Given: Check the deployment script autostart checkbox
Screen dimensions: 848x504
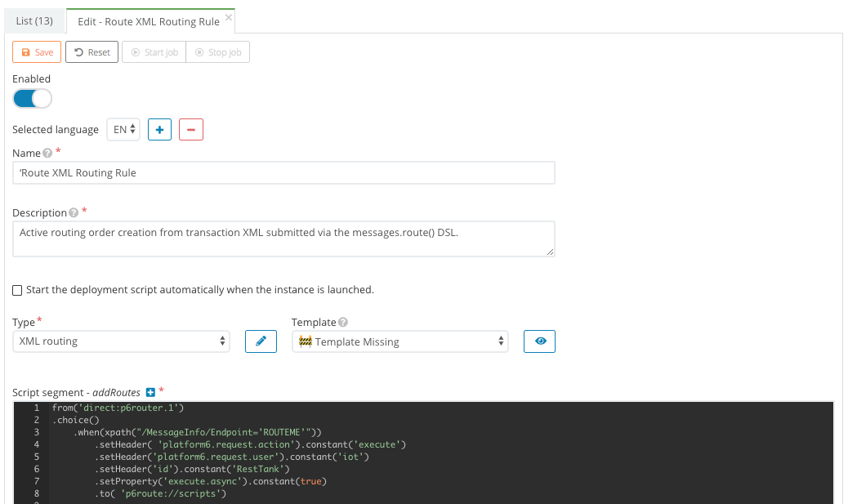Looking at the screenshot, I should point(17,290).
